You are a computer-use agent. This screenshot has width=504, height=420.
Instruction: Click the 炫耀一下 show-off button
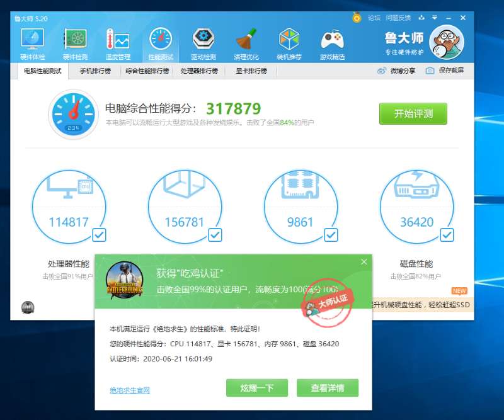point(256,388)
